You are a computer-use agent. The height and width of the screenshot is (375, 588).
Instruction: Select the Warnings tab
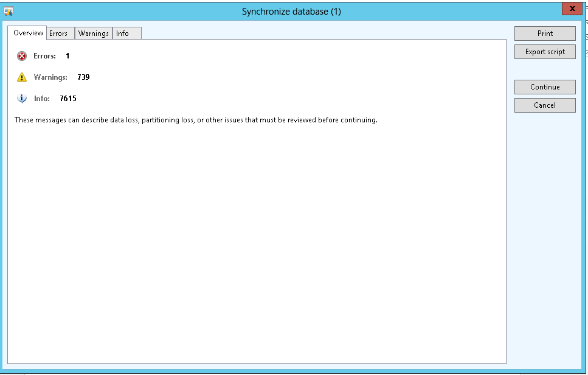(93, 33)
